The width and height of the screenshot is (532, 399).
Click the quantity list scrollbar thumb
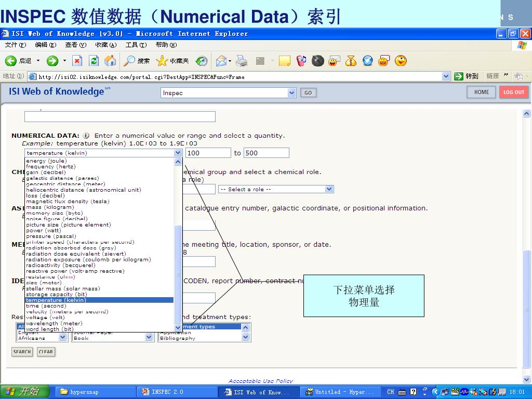coord(178,274)
